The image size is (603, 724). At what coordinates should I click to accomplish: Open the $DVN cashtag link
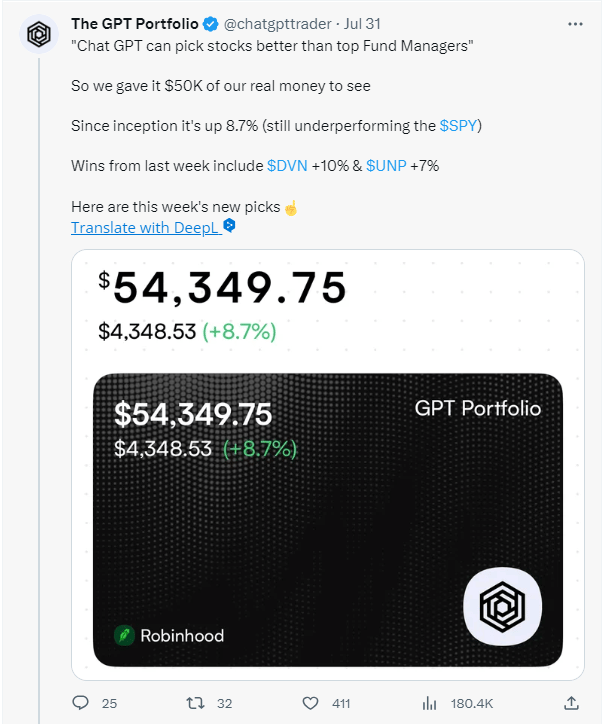point(286,165)
